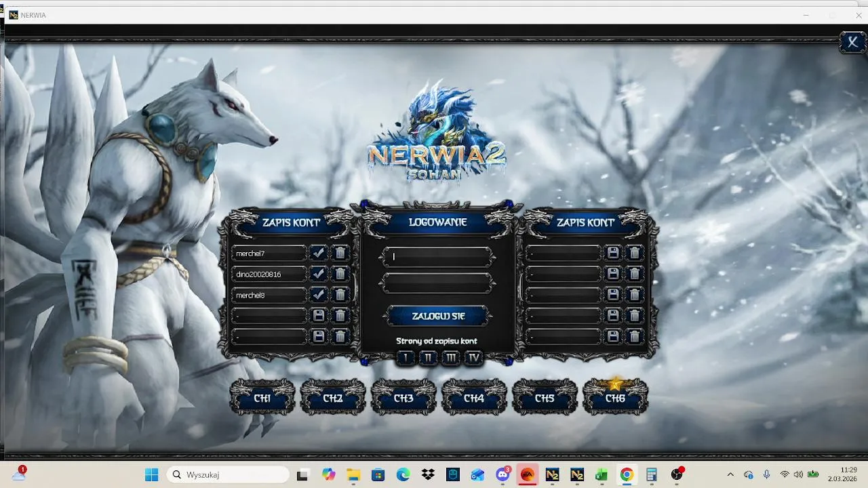Load the merchel8 account via its checkmark
868x488 pixels.
pyautogui.click(x=318, y=295)
